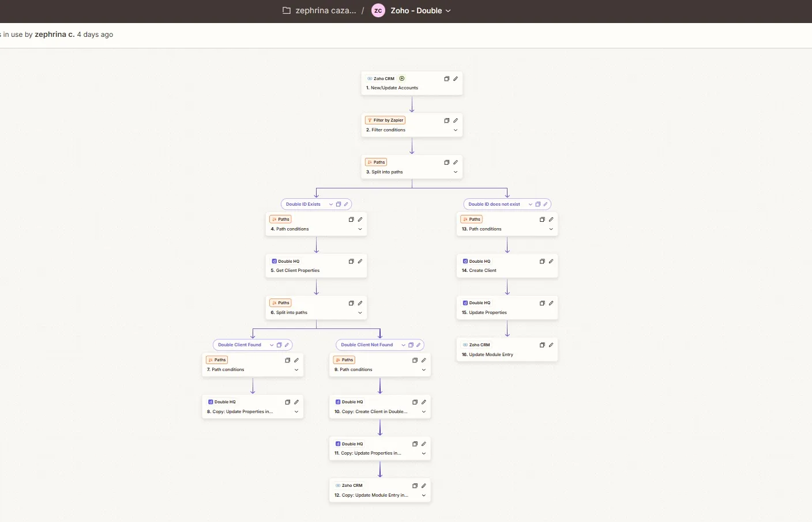Copy step 2 Filter conditions
Screen dimensions: 812x522
click(x=446, y=120)
